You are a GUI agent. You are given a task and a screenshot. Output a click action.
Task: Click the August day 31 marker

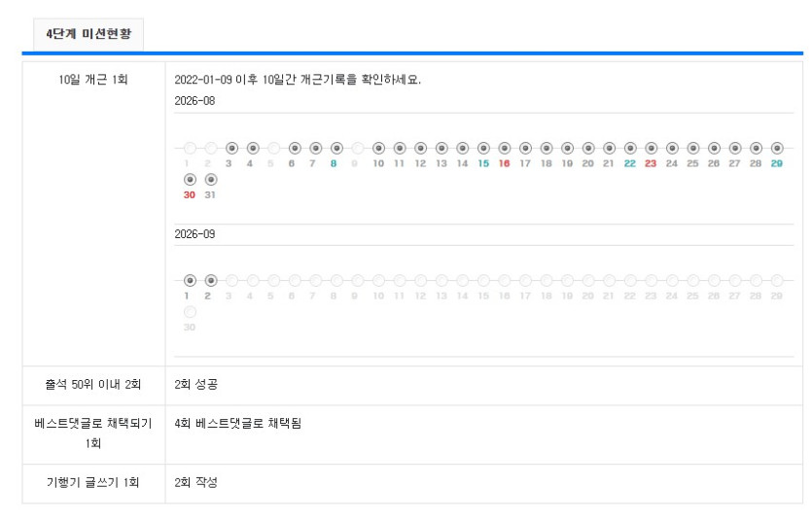(x=211, y=180)
